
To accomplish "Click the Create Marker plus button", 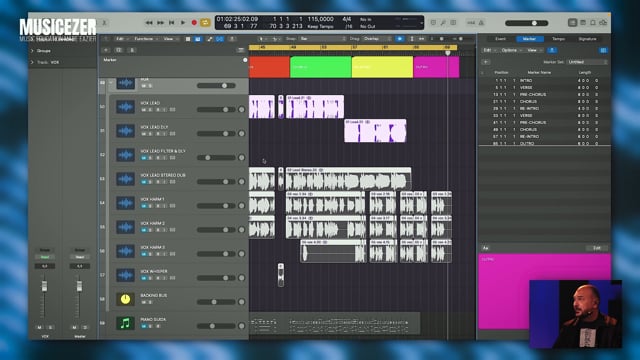I will [486, 62].
